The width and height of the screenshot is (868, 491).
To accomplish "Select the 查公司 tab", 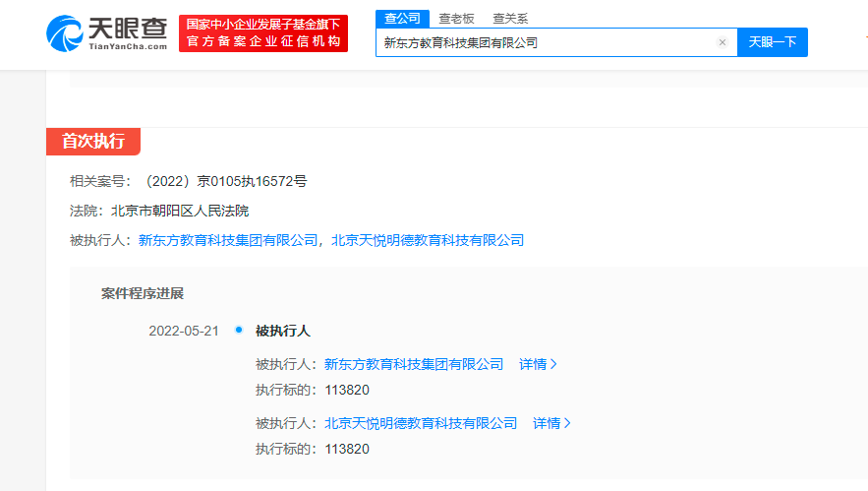I will pyautogui.click(x=401, y=18).
